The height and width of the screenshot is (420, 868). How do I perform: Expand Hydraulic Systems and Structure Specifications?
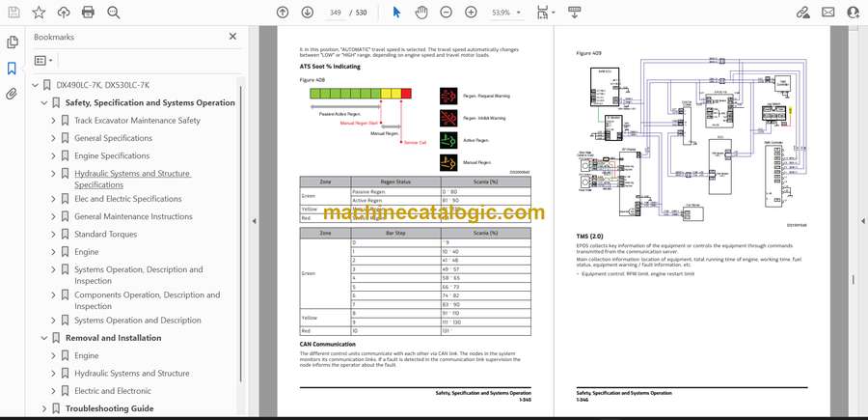click(54, 174)
